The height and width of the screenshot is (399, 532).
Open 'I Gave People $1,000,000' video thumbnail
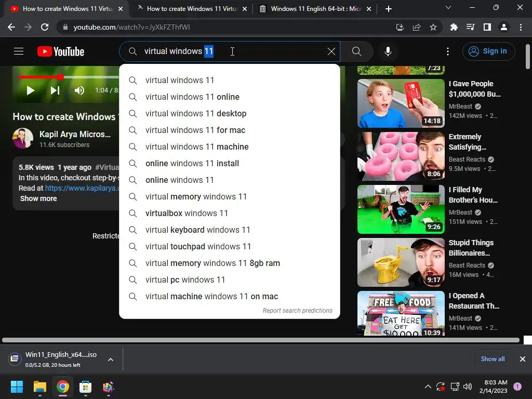[x=401, y=103]
